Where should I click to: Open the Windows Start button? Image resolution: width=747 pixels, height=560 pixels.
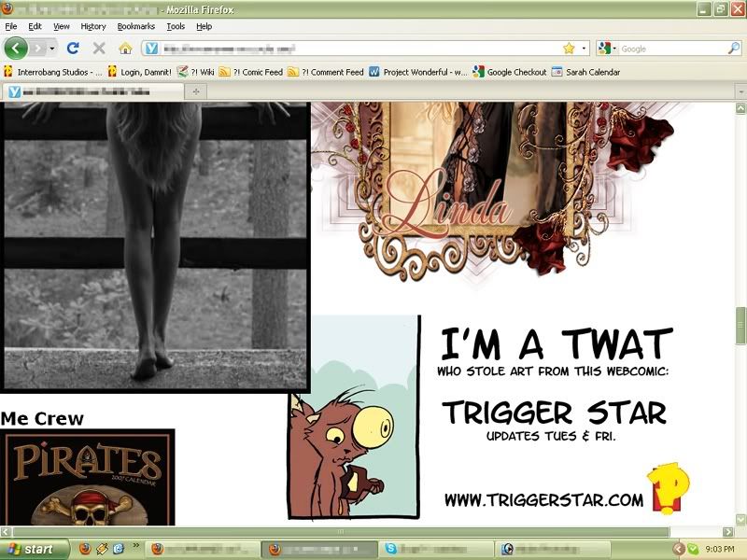(x=35, y=550)
